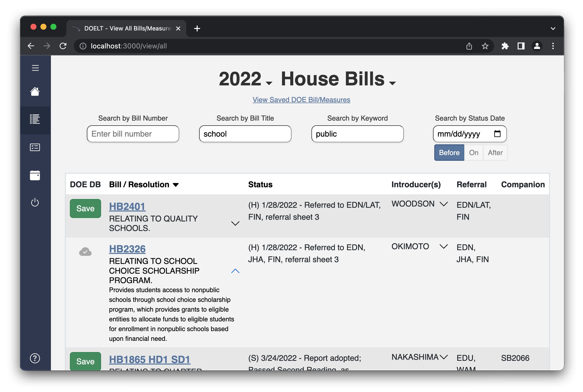Open the checklist card sidebar icon
The width and height of the screenshot is (583, 392).
(35, 147)
